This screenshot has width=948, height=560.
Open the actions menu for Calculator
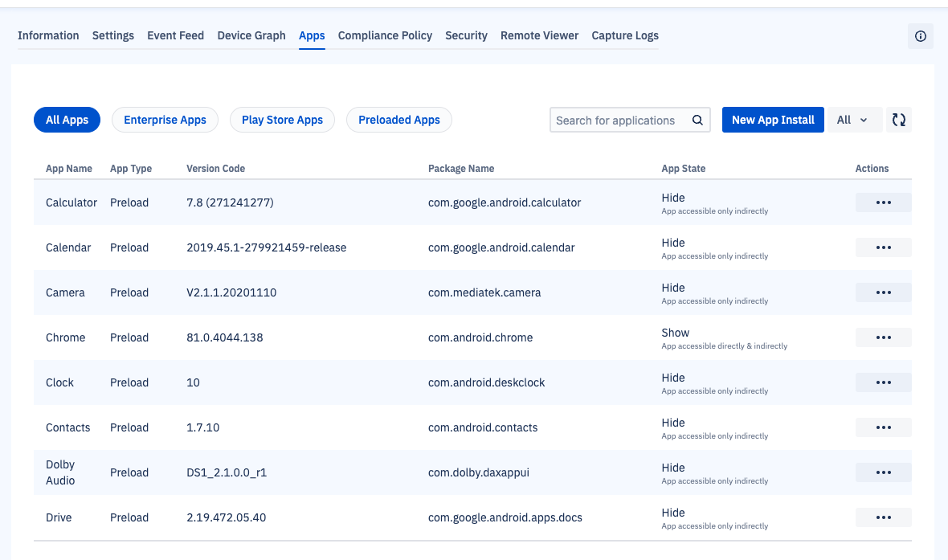883,202
